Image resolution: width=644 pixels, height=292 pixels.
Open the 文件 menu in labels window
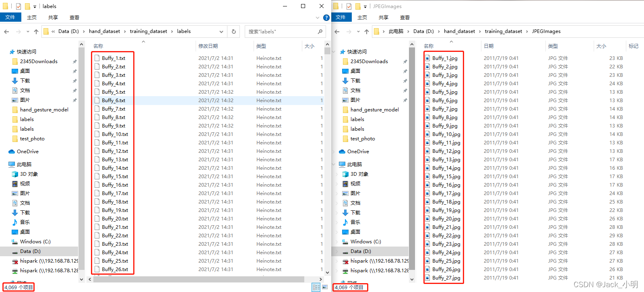tap(10, 17)
